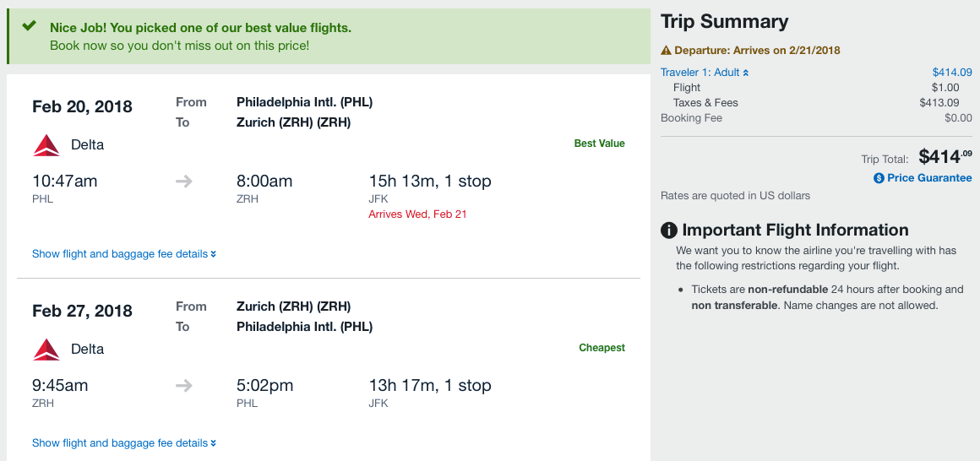Image resolution: width=980 pixels, height=461 pixels.
Task: Click the Price Guarantee dollar icon
Action: click(x=879, y=178)
